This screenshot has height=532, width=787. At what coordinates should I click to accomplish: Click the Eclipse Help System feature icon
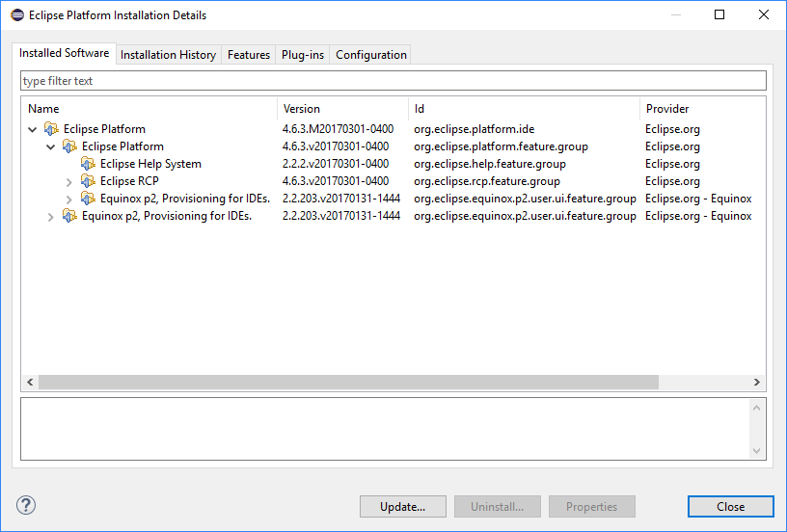88,164
